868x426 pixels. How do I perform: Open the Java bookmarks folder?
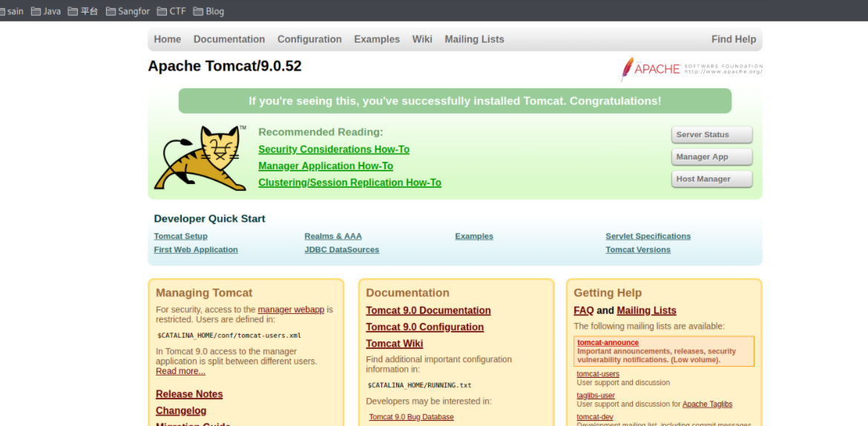[x=45, y=11]
